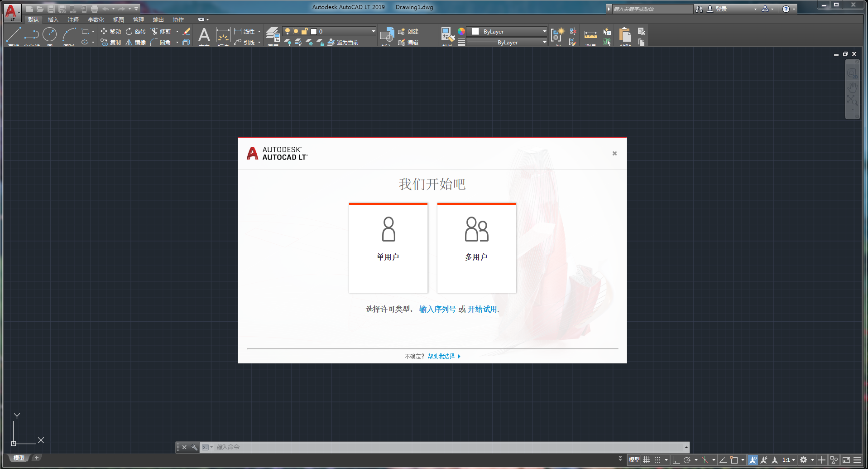The width and height of the screenshot is (868, 469).
Task: Choose the 单用户 (single-user) license card
Action: [388, 248]
